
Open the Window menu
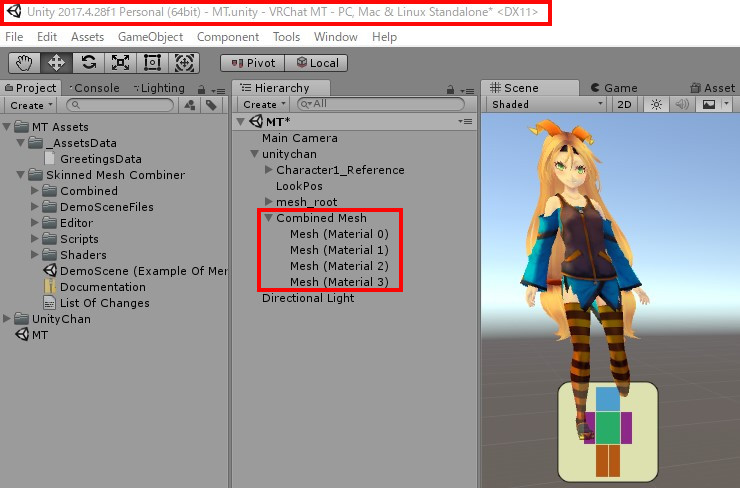point(336,37)
